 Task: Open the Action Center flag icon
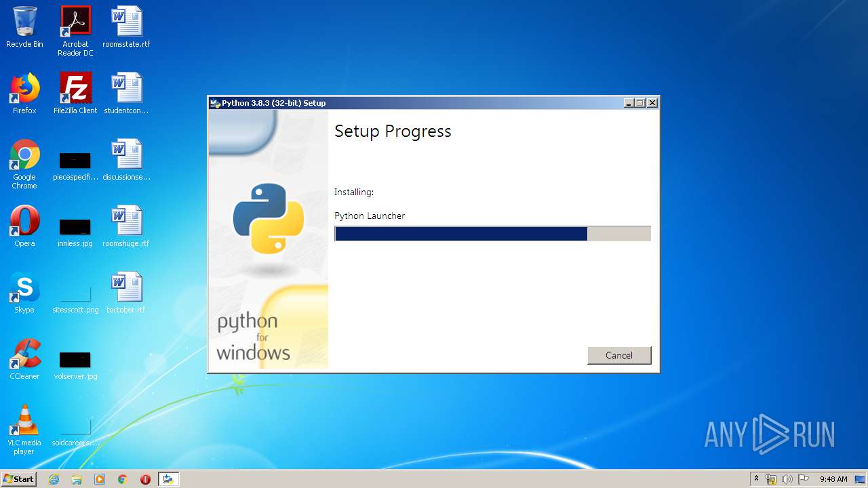[x=804, y=479]
